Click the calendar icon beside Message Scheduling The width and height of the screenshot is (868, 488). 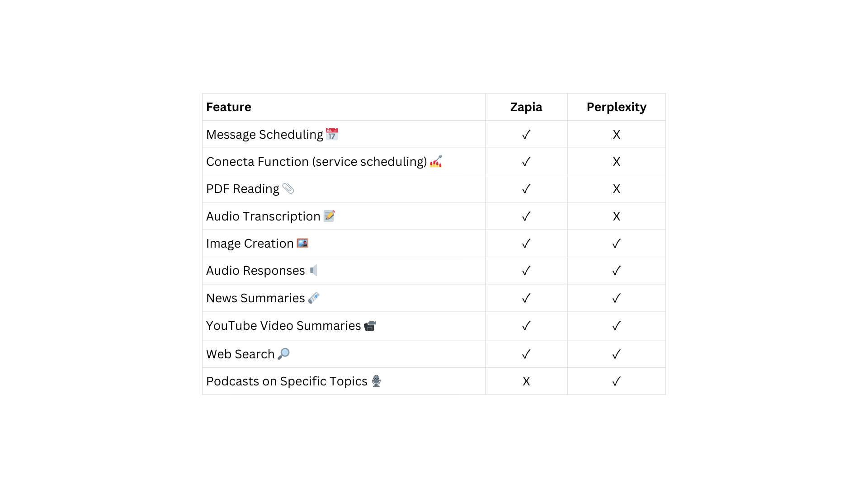(x=332, y=134)
